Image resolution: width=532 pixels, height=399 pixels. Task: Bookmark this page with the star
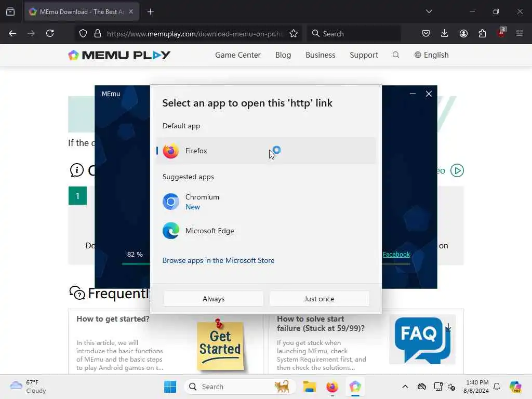pyautogui.click(x=294, y=34)
